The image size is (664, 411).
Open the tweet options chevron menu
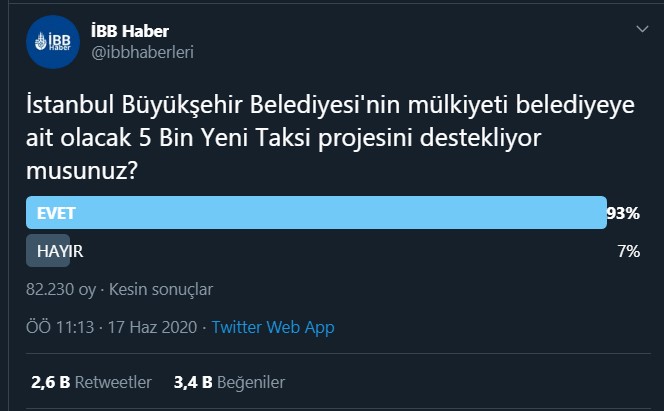click(642, 30)
